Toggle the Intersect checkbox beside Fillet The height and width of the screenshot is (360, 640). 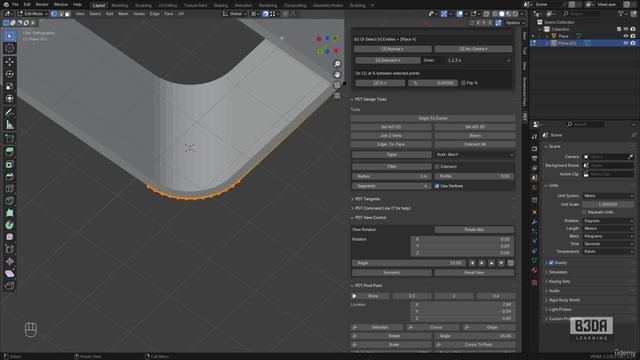[x=437, y=167]
